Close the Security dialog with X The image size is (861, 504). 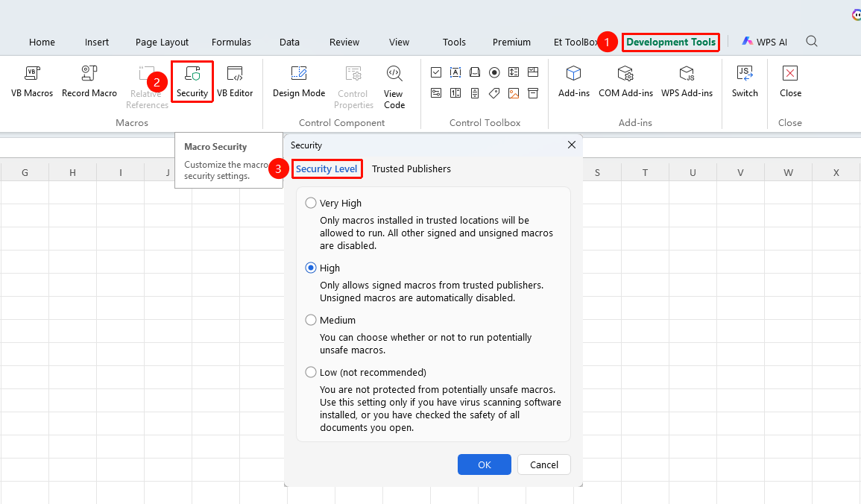572,145
